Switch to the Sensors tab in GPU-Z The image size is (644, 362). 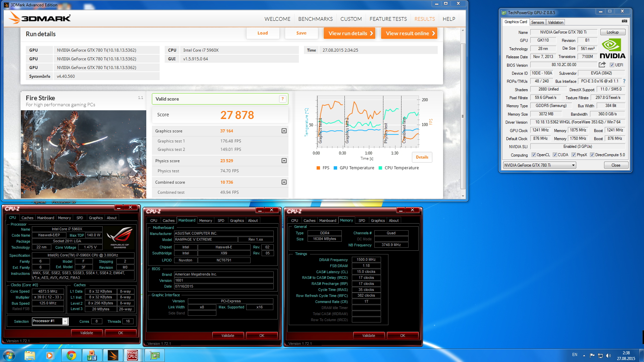[x=537, y=22]
